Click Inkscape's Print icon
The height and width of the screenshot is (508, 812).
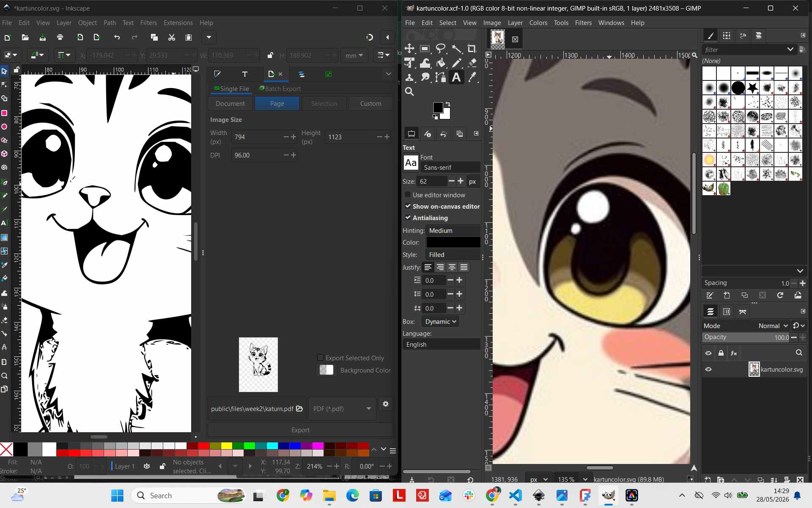[60, 38]
